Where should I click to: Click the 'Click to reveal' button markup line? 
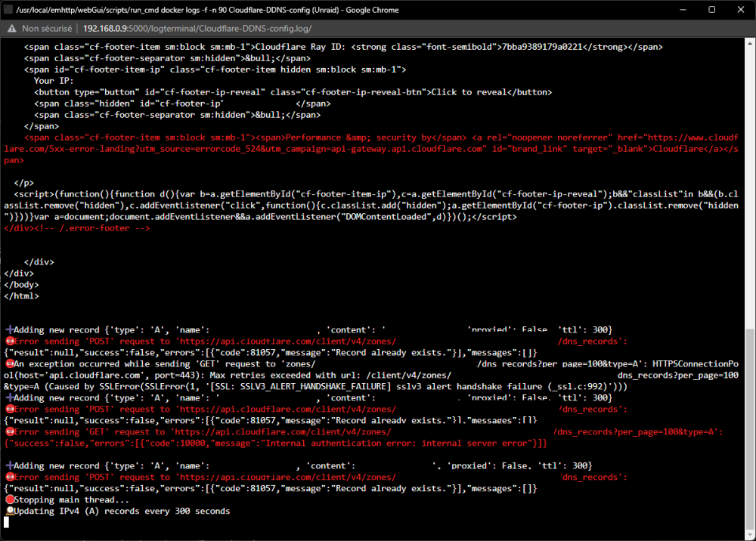pos(293,92)
